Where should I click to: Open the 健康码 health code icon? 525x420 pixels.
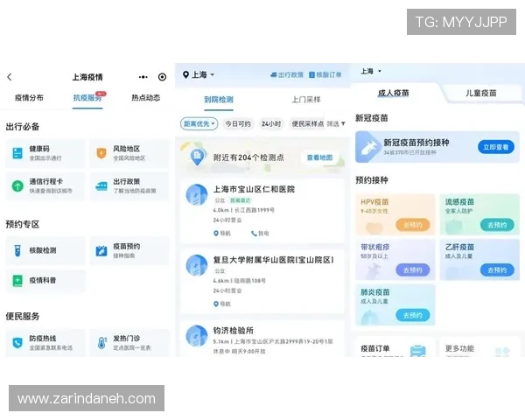tap(17, 153)
